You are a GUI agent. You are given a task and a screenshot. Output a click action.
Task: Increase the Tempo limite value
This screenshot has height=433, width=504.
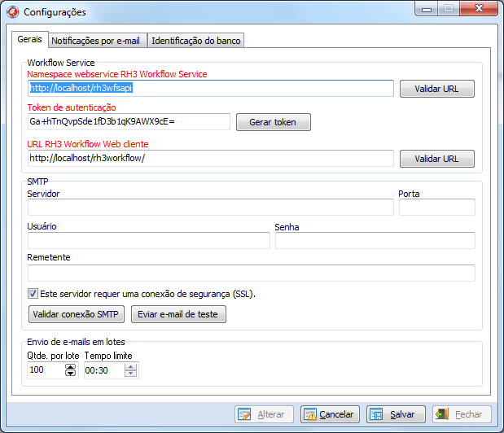(x=131, y=366)
